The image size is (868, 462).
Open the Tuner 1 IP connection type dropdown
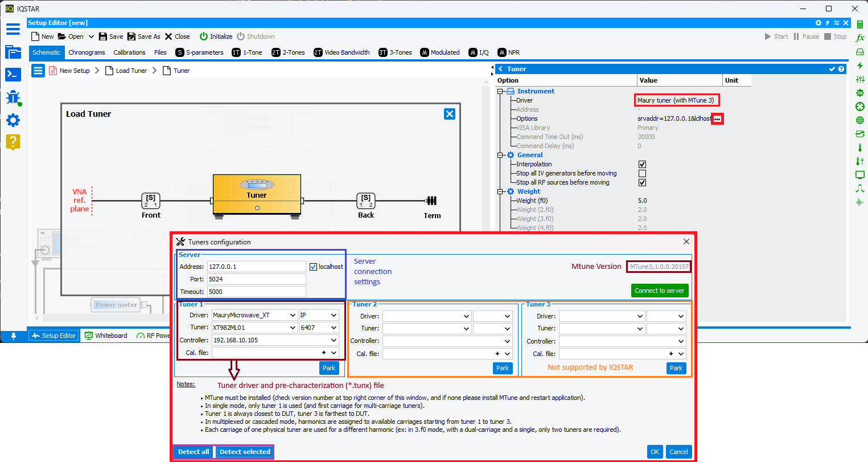[x=319, y=315]
